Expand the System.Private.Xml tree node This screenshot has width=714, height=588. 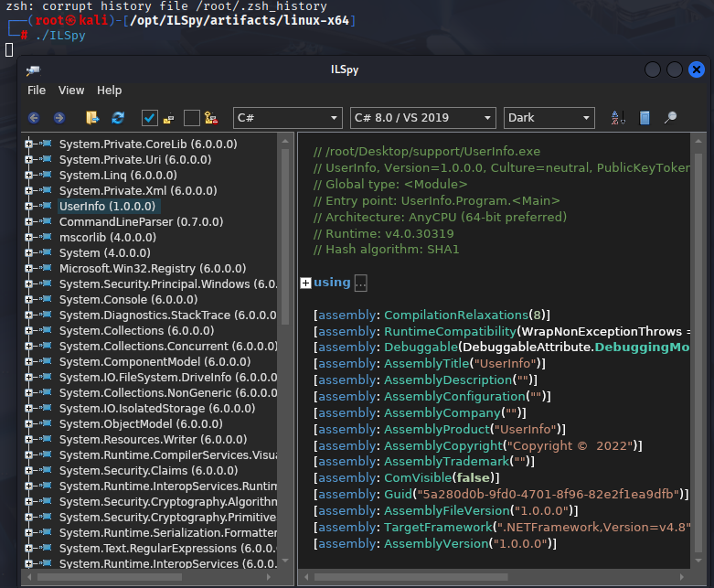[28, 190]
